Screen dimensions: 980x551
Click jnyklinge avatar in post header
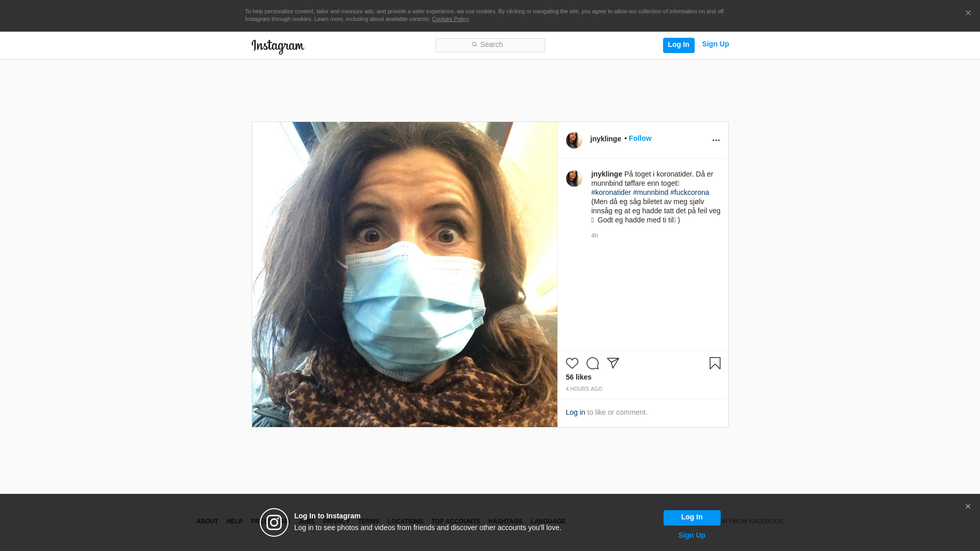(x=574, y=140)
